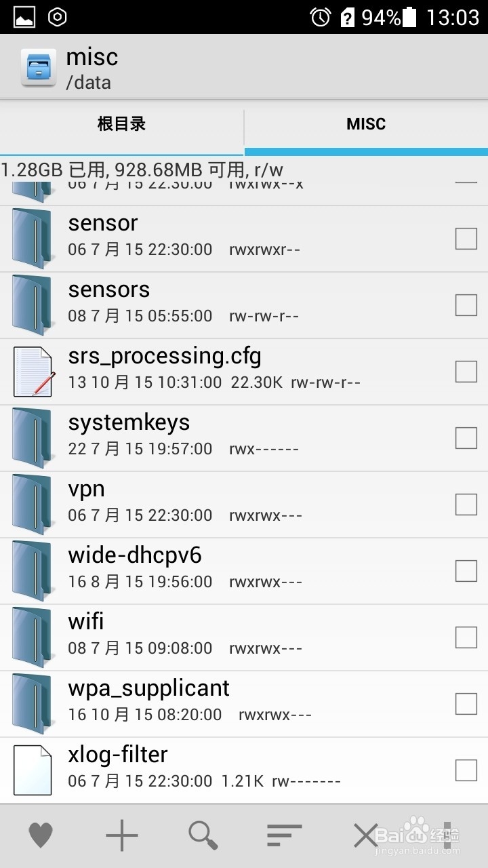The width and height of the screenshot is (488, 868).
Task: Tap the wifi folder icon
Action: point(32,637)
